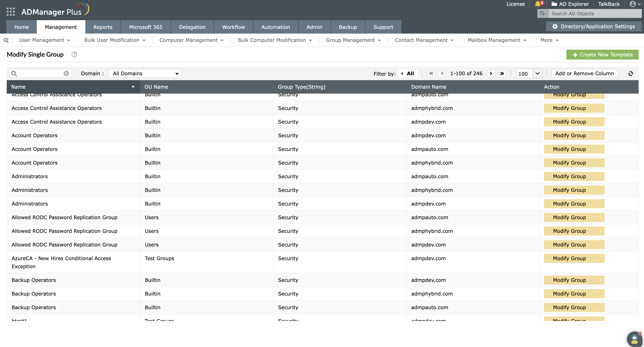Open the chat support assistant icon
This screenshot has height=347, width=644.
point(634,339)
